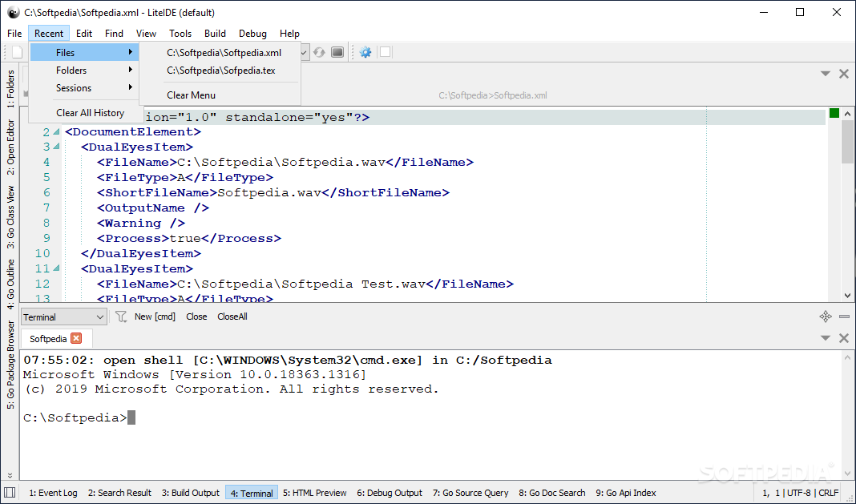This screenshot has height=504, width=856.
Task: Collapse fold marker on line 2
Action: coord(56,132)
